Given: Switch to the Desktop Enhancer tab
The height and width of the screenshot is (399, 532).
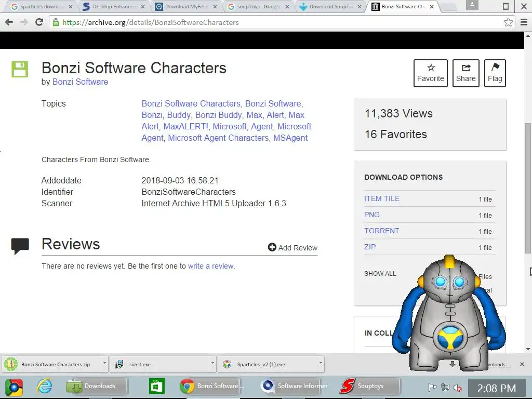Looking at the screenshot, I should [114, 6].
